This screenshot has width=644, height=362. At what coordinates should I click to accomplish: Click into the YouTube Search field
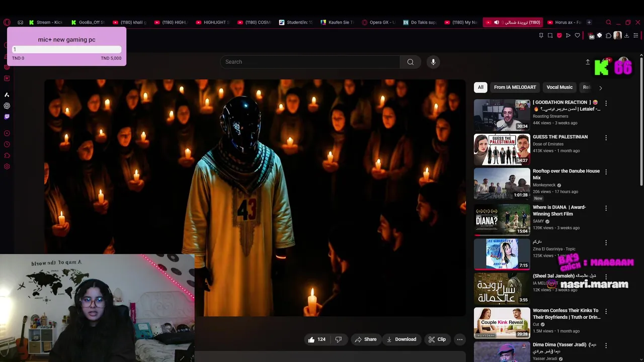(x=310, y=62)
